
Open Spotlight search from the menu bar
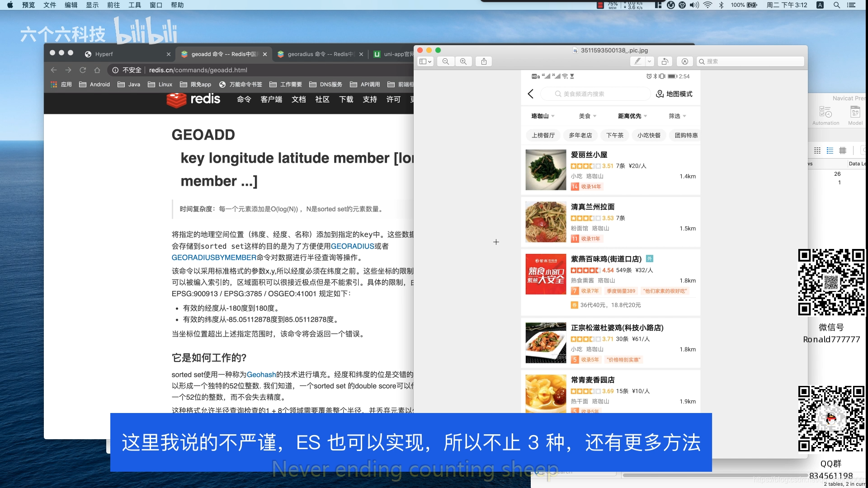(x=836, y=5)
